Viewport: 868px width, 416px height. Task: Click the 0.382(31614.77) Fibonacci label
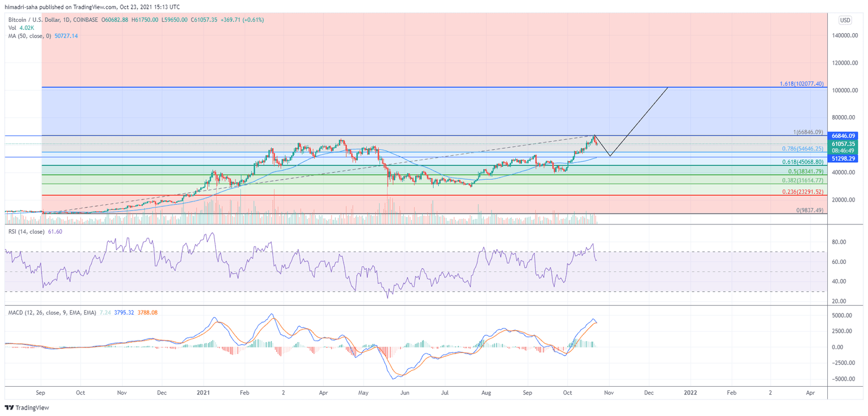(802, 180)
